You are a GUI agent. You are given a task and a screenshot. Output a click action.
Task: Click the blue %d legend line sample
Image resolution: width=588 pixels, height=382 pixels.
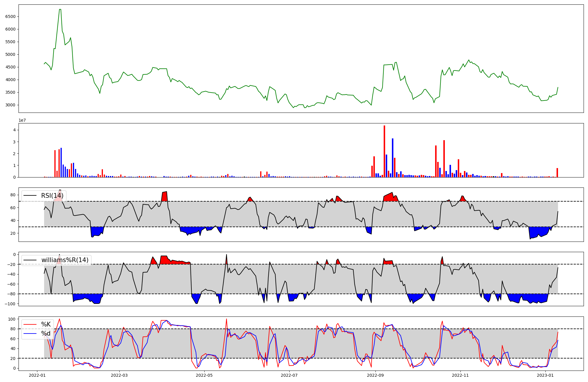click(30, 334)
